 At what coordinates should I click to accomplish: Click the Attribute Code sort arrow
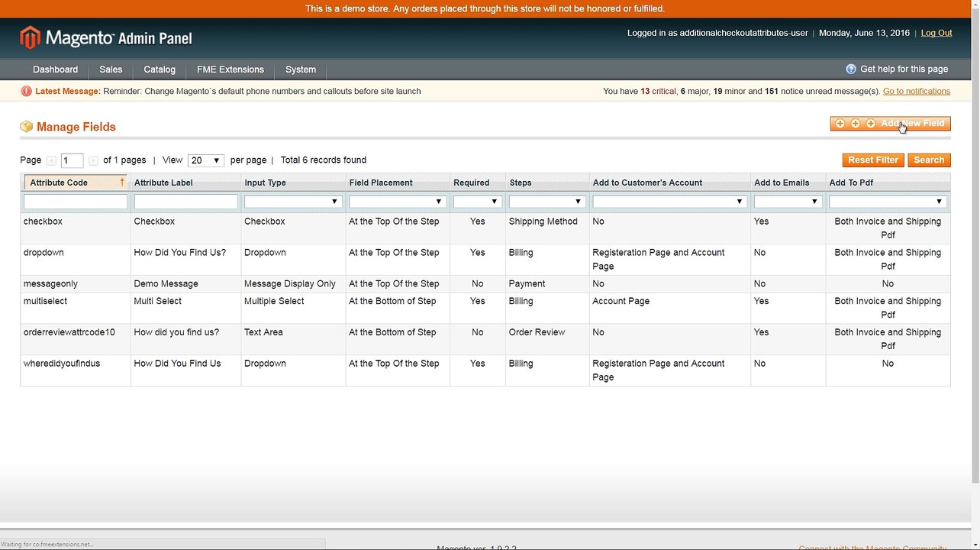(121, 183)
